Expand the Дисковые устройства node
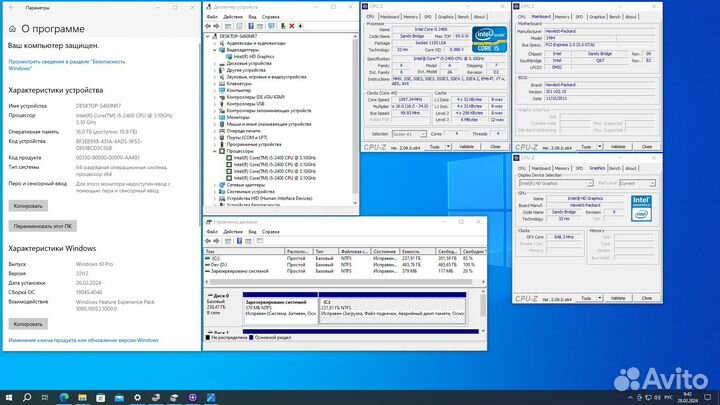Screen dimensions: 720x405 (x=215, y=63)
